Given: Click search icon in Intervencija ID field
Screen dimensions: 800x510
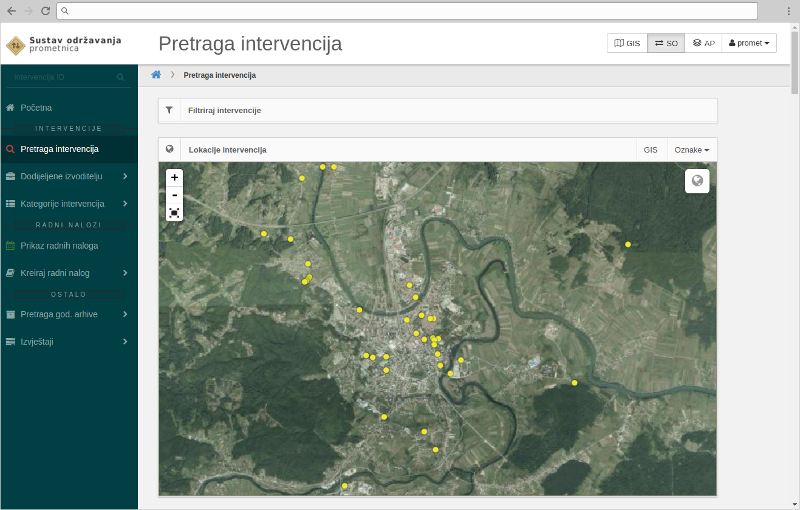Looking at the screenshot, I should coord(121,77).
